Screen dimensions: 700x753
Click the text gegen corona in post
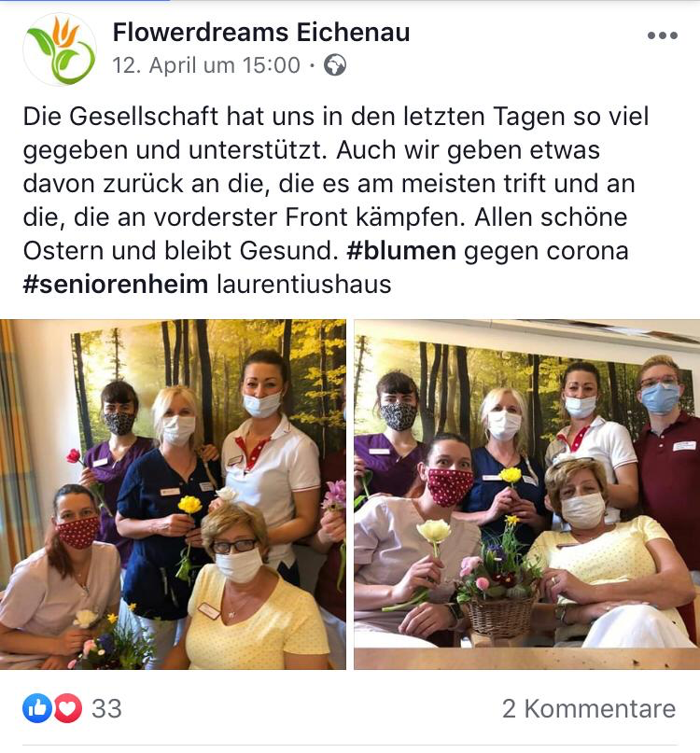[546, 252]
